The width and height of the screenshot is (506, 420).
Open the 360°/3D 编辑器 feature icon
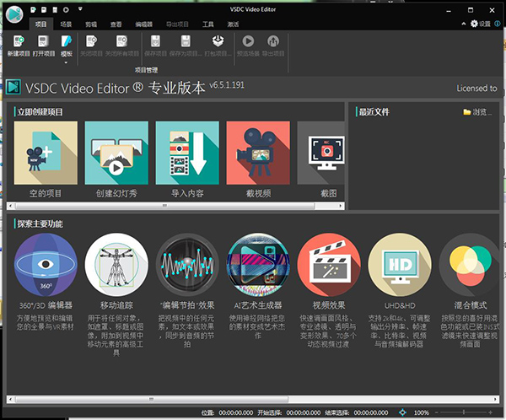[x=46, y=265]
